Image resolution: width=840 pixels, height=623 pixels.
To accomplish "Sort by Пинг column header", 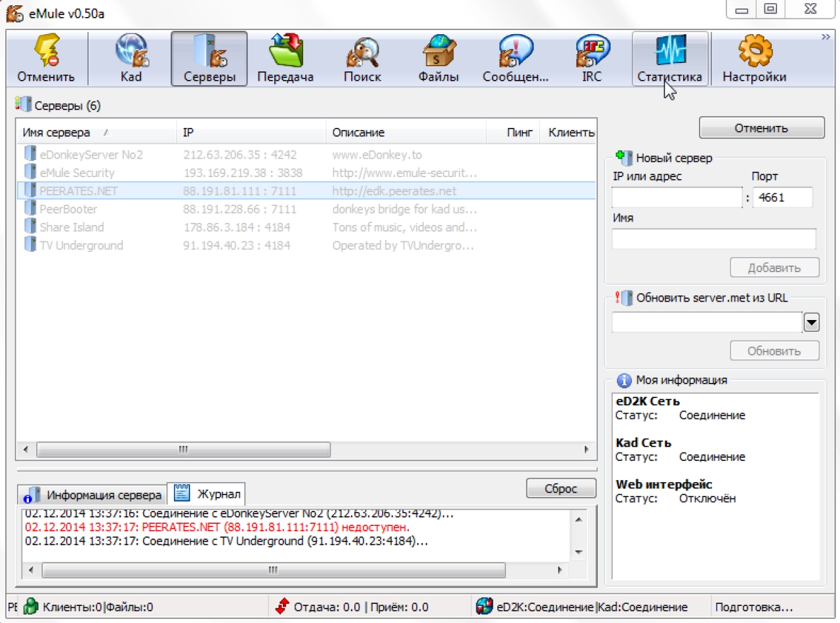I will 513,132.
